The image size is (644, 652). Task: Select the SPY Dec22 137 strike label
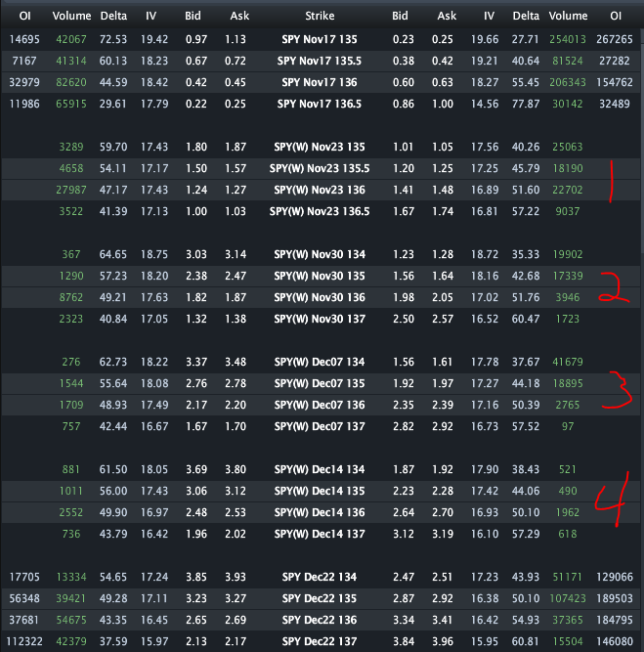[320, 641]
